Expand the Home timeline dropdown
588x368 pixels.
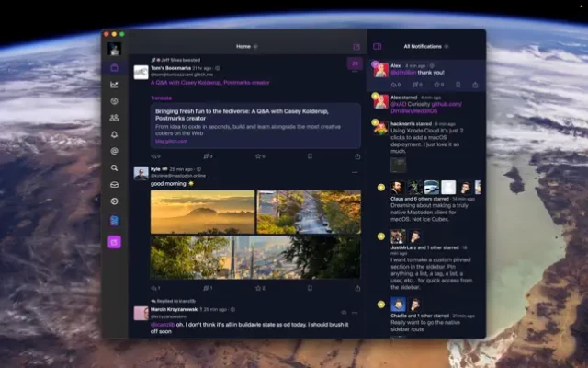click(x=255, y=46)
